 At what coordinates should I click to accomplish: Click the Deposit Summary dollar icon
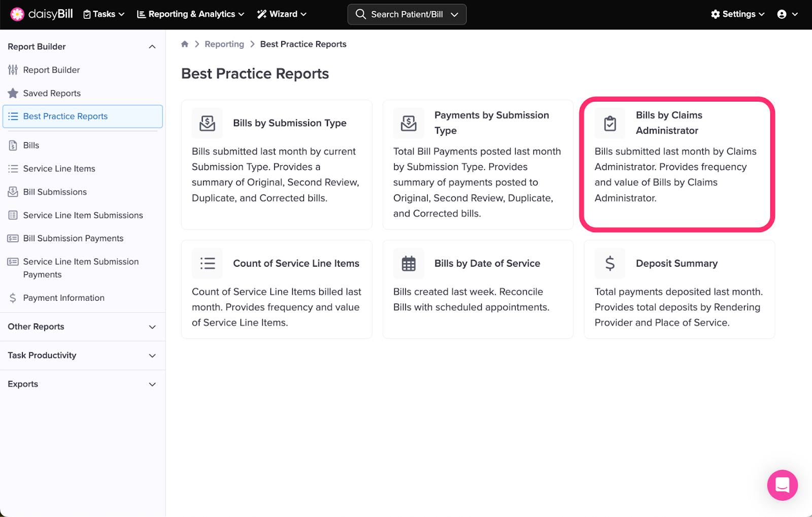(x=610, y=264)
